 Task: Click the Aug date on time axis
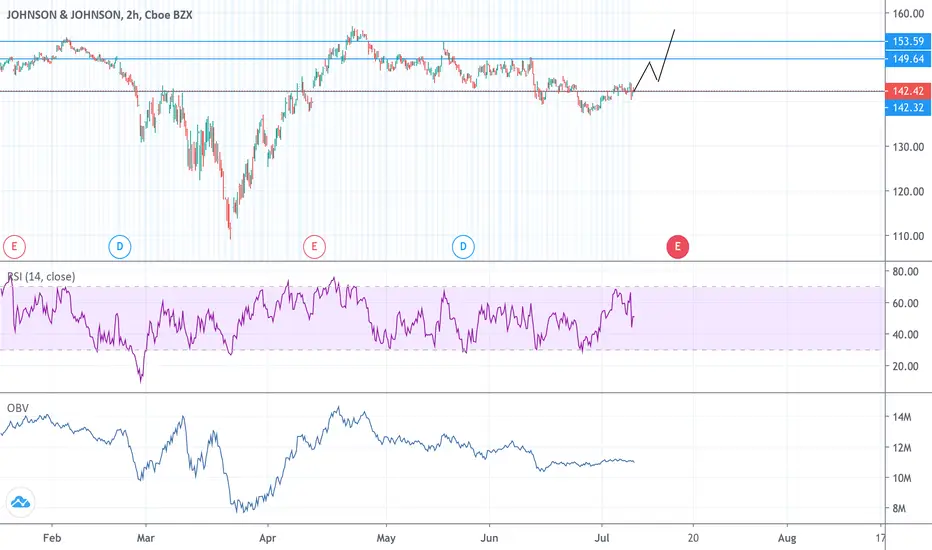pos(787,538)
